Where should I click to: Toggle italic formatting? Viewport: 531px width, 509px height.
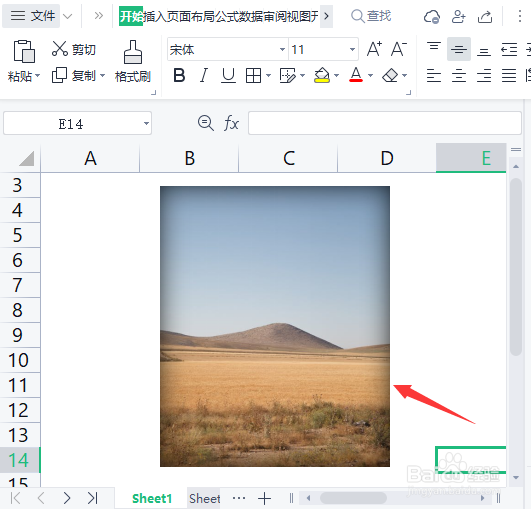(x=204, y=75)
